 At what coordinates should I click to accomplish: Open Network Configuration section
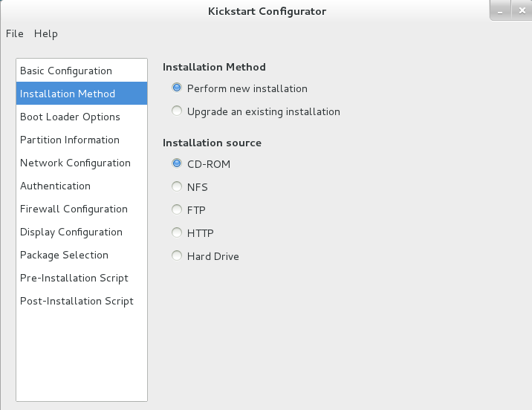(75, 163)
